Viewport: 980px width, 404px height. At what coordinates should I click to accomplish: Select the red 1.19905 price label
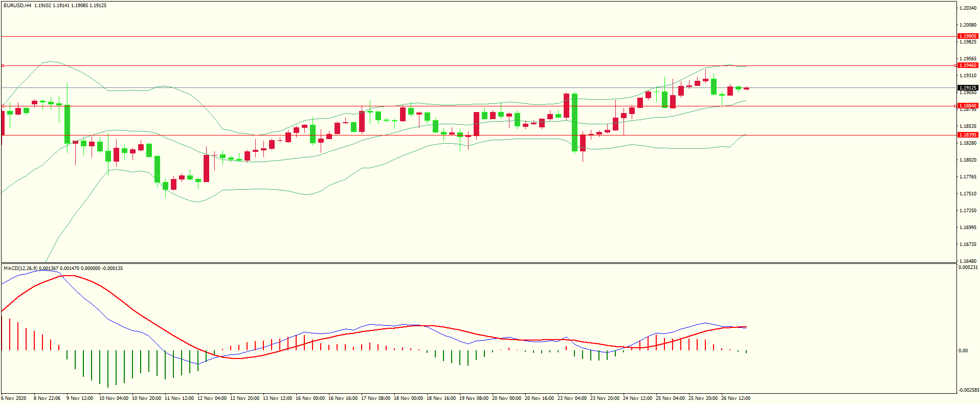pos(968,36)
